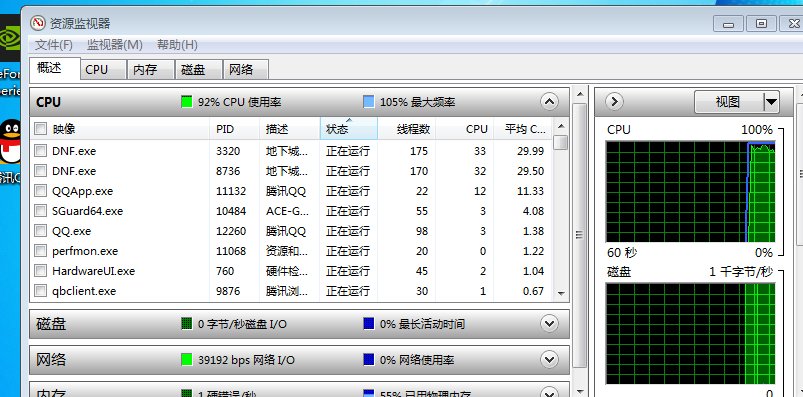The image size is (803, 397).
Task: Sort by the 平均 C... column header
Action: point(523,129)
